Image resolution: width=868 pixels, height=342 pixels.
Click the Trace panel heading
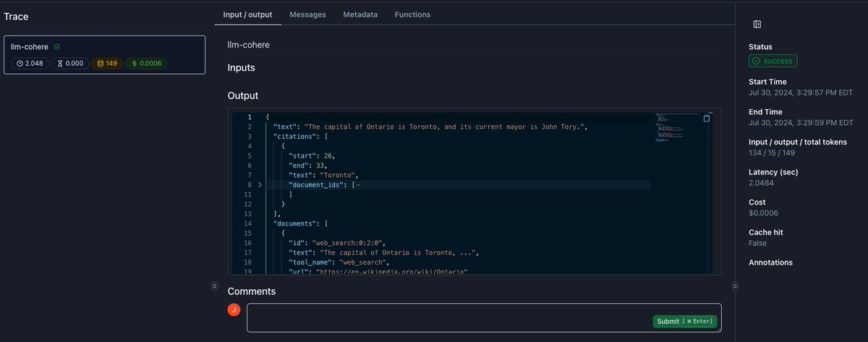pyautogui.click(x=16, y=16)
